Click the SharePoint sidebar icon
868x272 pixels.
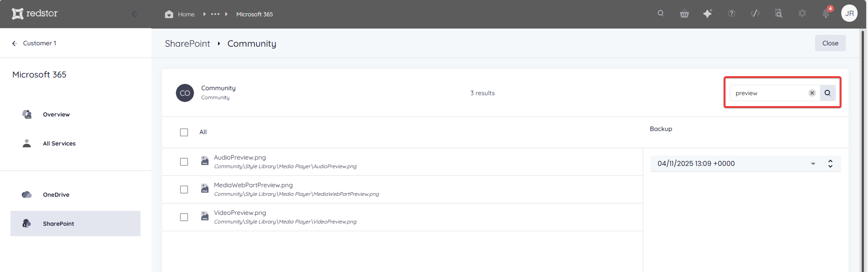click(27, 223)
